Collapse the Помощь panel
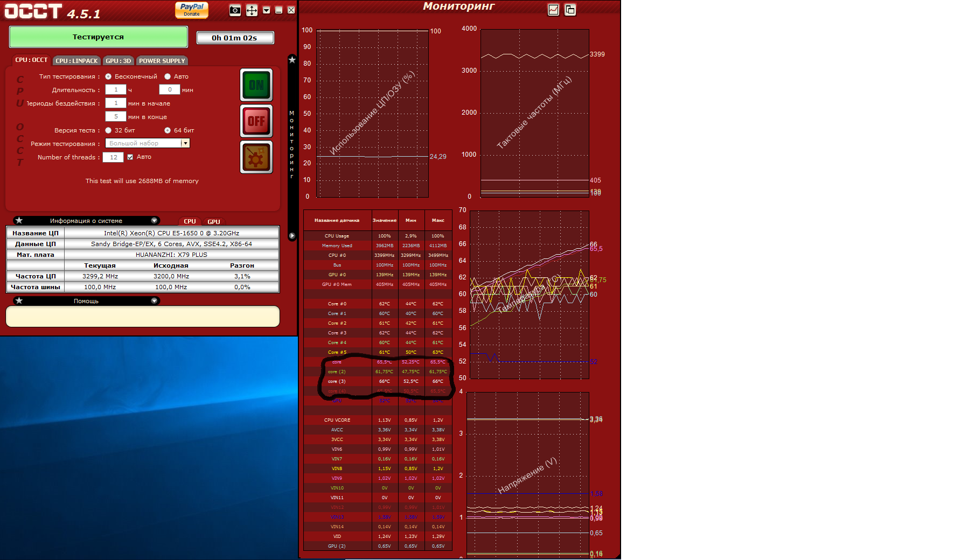This screenshot has height=560, width=968. pos(154,300)
